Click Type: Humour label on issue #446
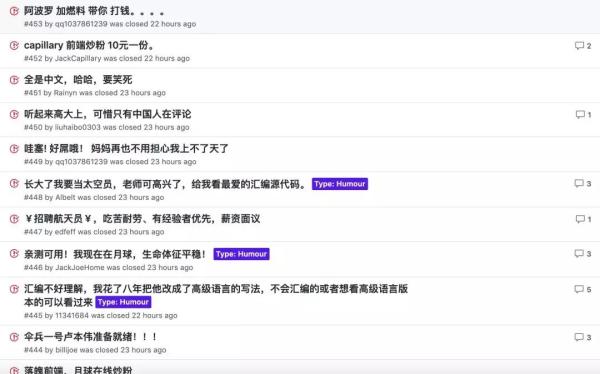Image resolution: width=600 pixels, height=374 pixels. coord(241,254)
